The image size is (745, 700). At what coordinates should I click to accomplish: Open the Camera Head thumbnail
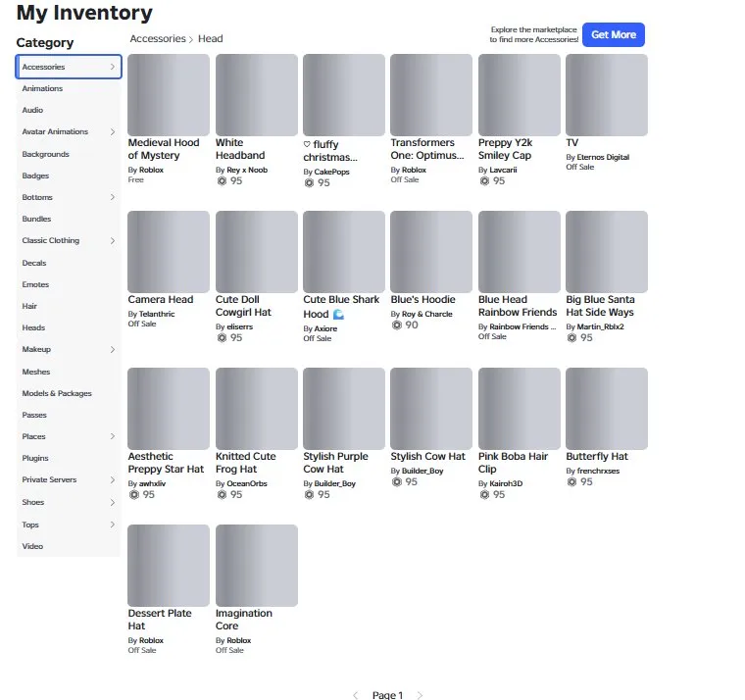click(169, 251)
